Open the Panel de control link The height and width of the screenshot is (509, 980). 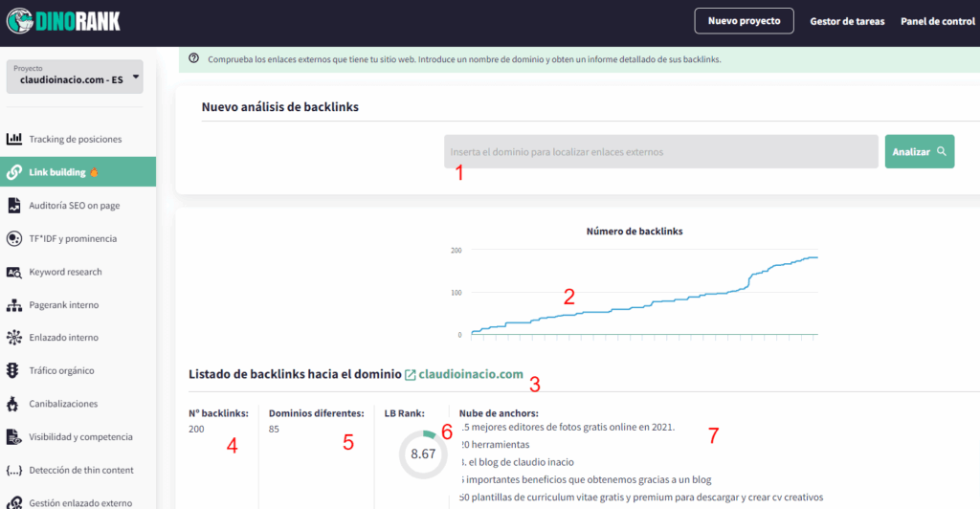point(938,21)
